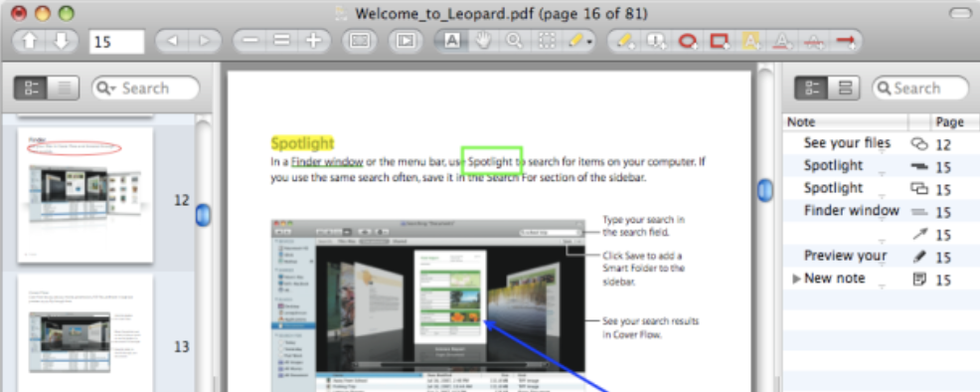Open left search field options dropdown
The image size is (980, 392).
tap(107, 89)
